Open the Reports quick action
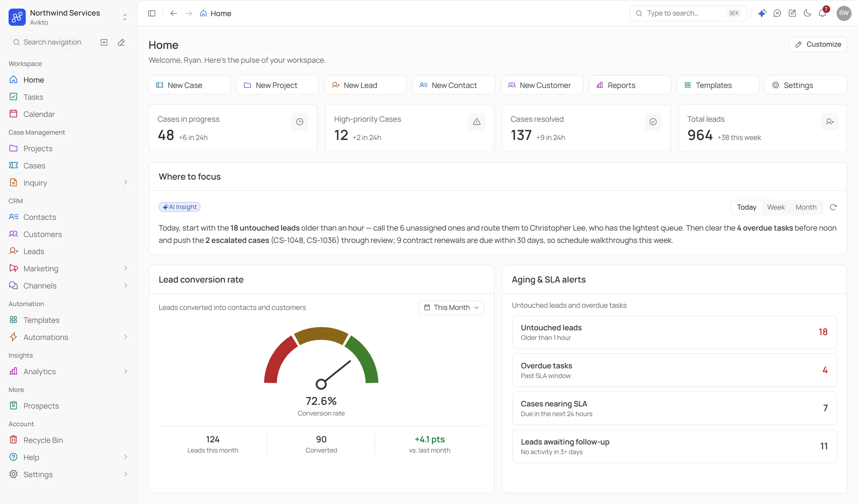The image size is (858, 504). (x=629, y=85)
